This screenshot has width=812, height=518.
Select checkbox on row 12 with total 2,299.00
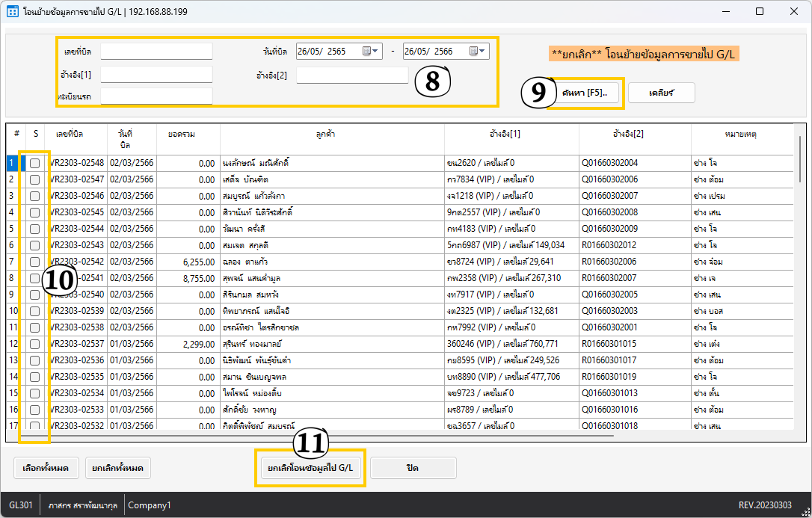[35, 344]
